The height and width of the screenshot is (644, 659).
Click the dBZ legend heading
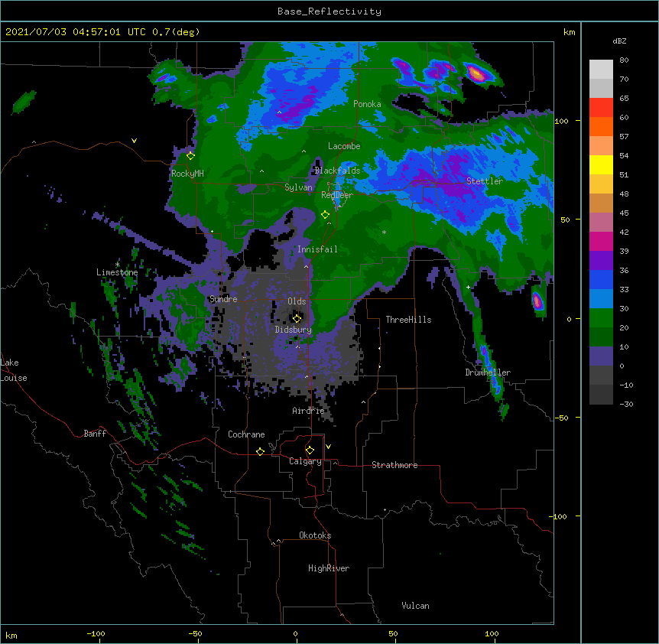tap(619, 41)
